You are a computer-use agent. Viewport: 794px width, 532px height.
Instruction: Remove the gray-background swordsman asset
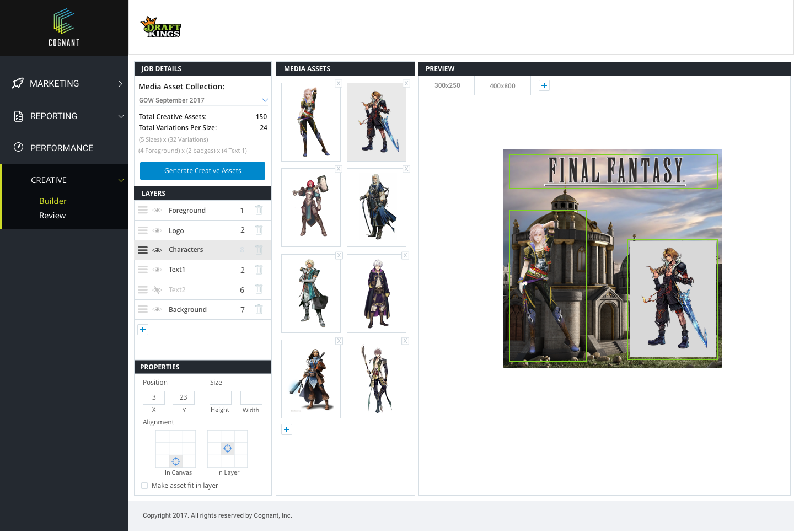[406, 84]
